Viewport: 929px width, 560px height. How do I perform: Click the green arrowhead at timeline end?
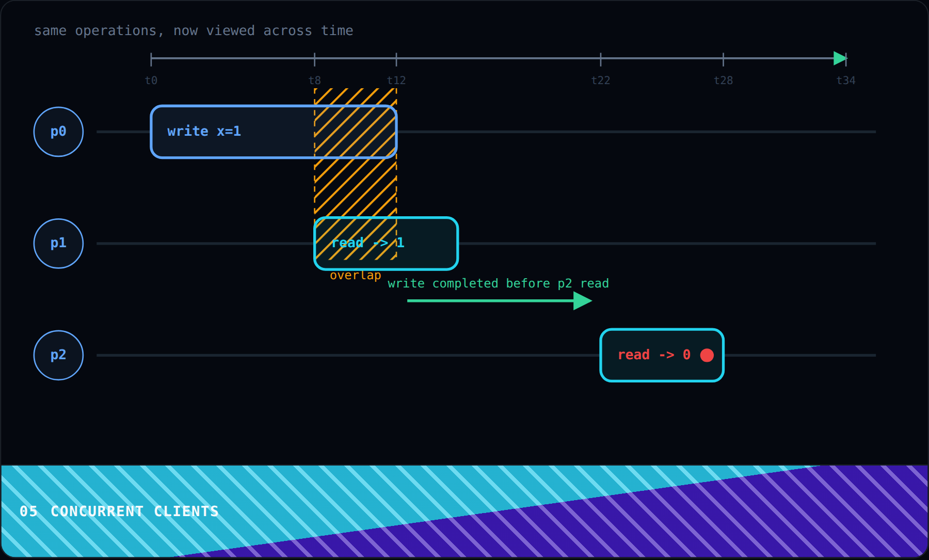click(840, 58)
